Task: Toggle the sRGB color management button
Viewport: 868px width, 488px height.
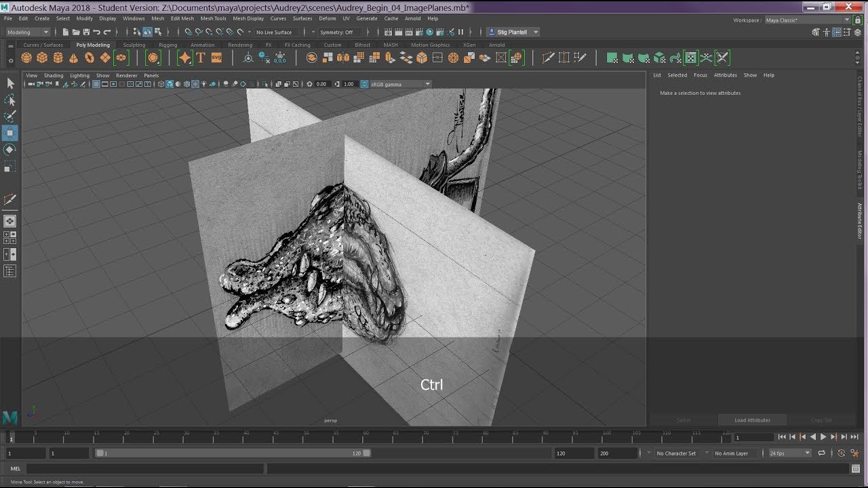Action: click(364, 84)
